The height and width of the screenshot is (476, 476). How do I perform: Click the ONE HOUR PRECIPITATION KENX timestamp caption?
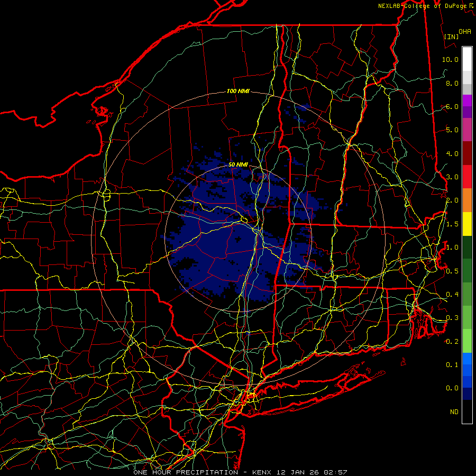tap(240, 472)
